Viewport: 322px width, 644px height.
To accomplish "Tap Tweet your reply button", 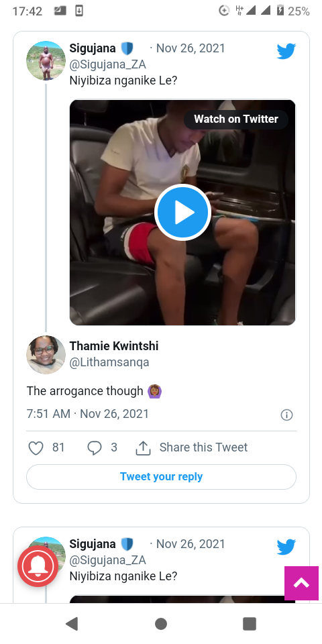I will coord(161,477).
